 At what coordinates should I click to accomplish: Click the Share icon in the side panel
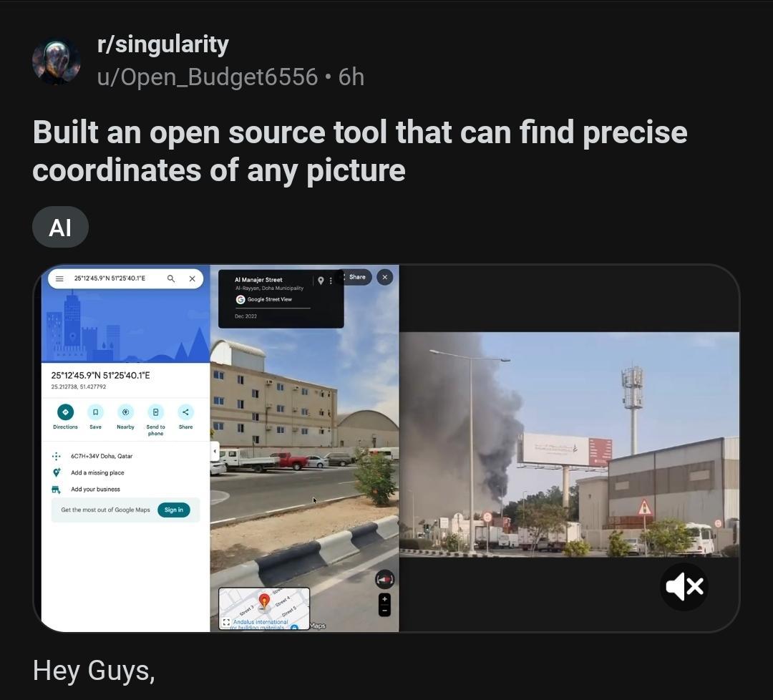(186, 412)
